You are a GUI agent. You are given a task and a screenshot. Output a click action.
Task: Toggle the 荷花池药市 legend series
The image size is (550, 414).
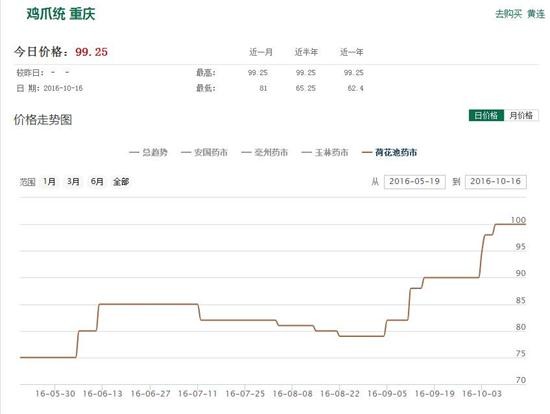pos(390,152)
